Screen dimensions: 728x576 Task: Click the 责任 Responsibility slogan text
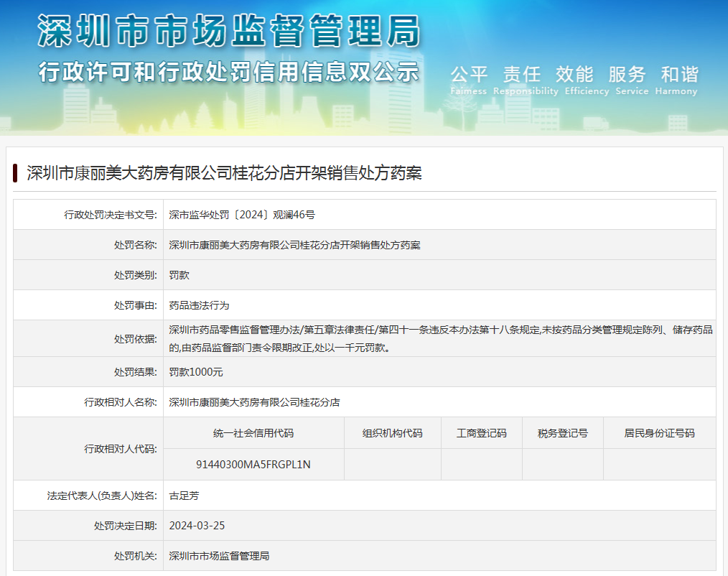[526, 80]
